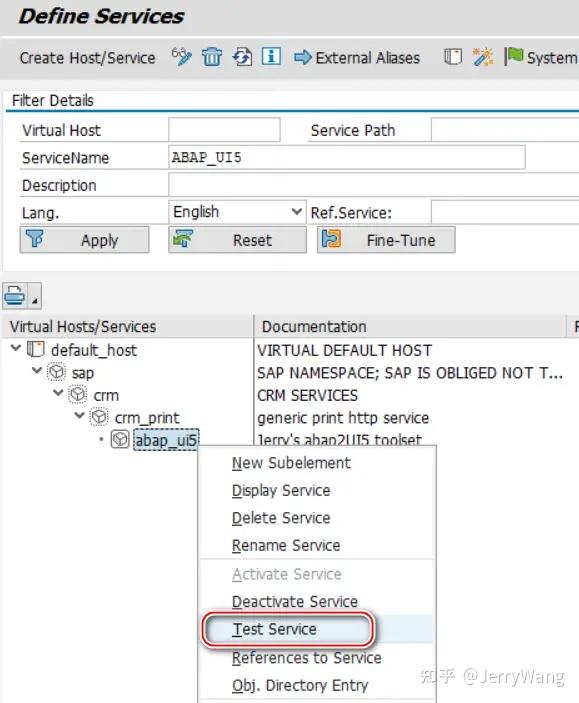Select the abap_ui5 service tree item
This screenshot has height=703, width=579.
tap(166, 440)
